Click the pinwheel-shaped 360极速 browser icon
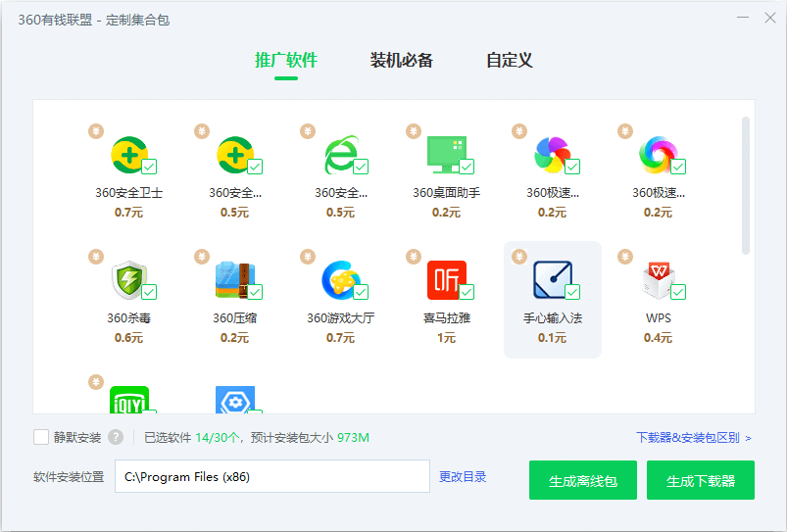787x532 pixels. 553,155
